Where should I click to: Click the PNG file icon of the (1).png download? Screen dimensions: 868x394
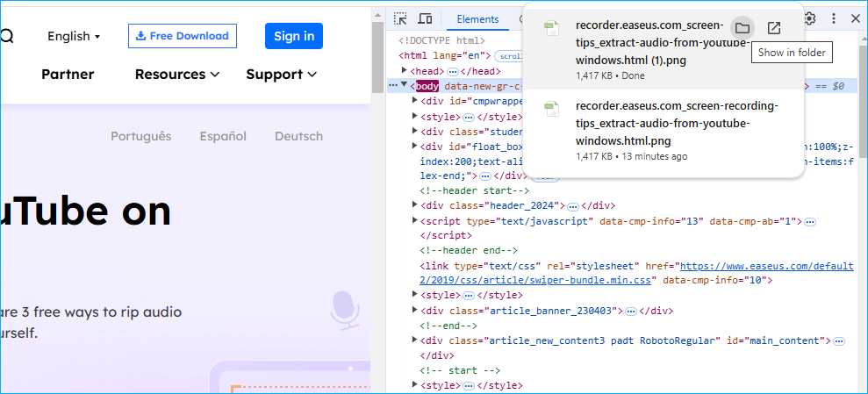tap(551, 28)
